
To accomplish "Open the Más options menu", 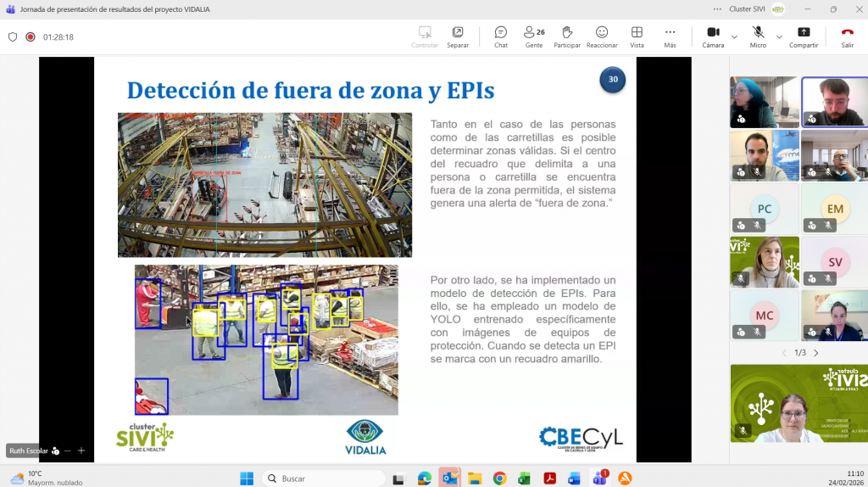I will click(x=670, y=36).
